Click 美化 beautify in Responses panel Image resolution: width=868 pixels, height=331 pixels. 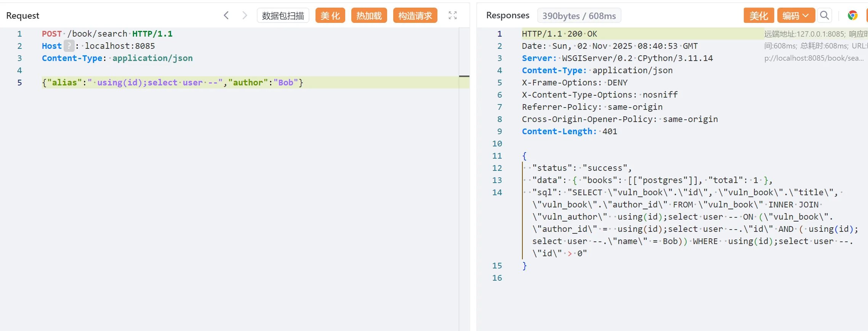(x=759, y=16)
